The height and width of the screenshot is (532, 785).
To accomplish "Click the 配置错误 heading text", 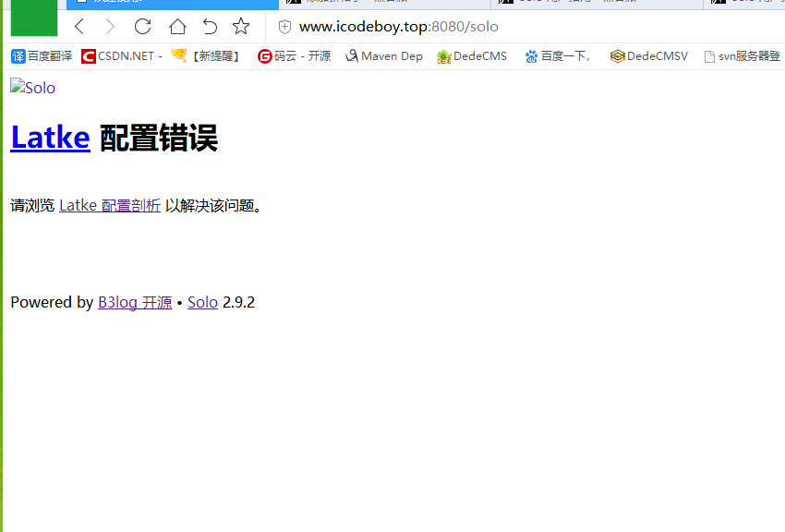I will [x=159, y=138].
